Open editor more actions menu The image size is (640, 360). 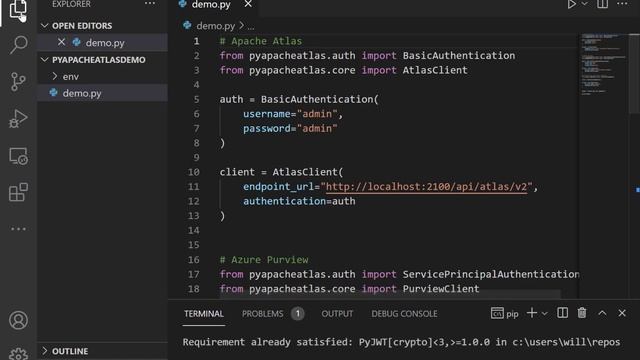(x=622, y=4)
